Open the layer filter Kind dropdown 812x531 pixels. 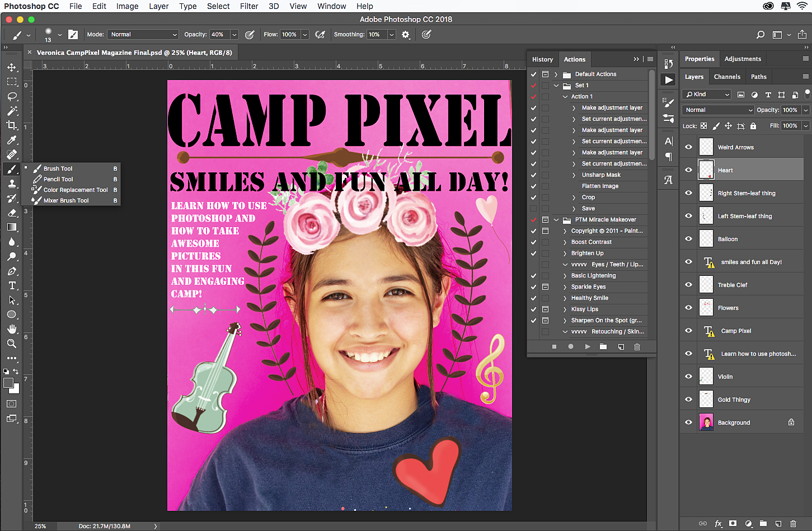[707, 95]
